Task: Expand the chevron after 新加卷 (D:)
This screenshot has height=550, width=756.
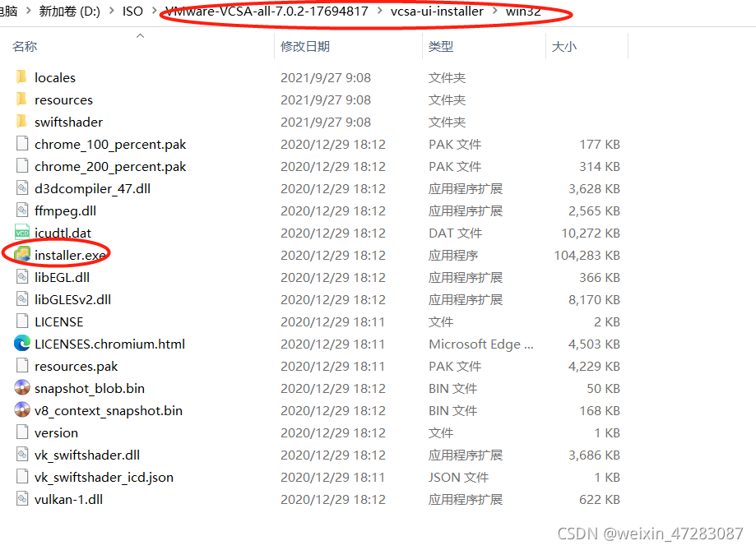Action: point(111,11)
